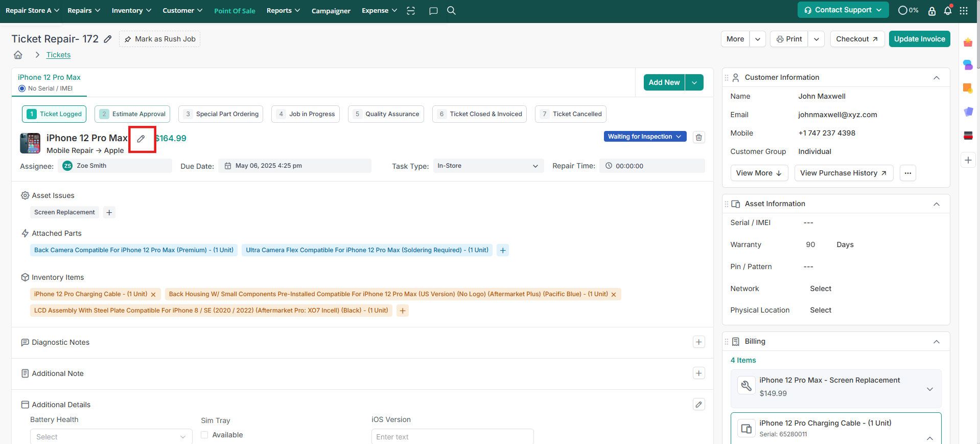Open the Repair Store A dropdown
The width and height of the screenshot is (980, 444).
click(x=32, y=10)
